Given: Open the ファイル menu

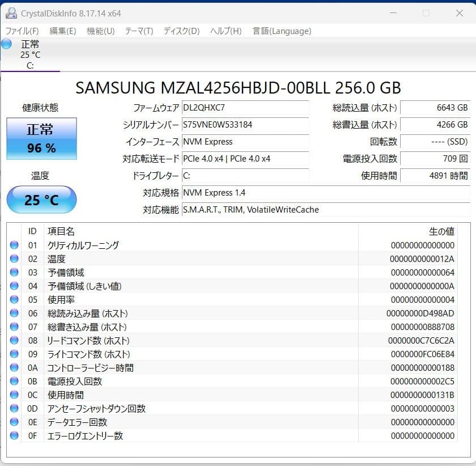Looking at the screenshot, I should pos(20,31).
